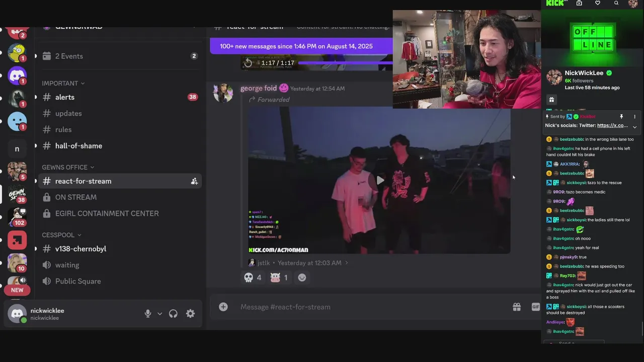The width and height of the screenshot is (644, 362).
Task: Open the Kick profile avatar menu
Action: pyautogui.click(x=633, y=4)
